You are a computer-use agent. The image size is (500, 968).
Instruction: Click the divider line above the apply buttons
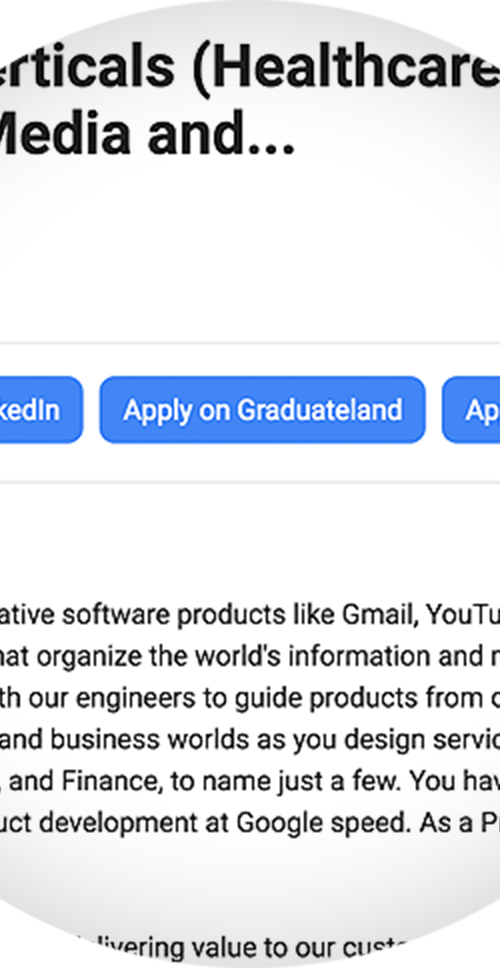click(250, 343)
